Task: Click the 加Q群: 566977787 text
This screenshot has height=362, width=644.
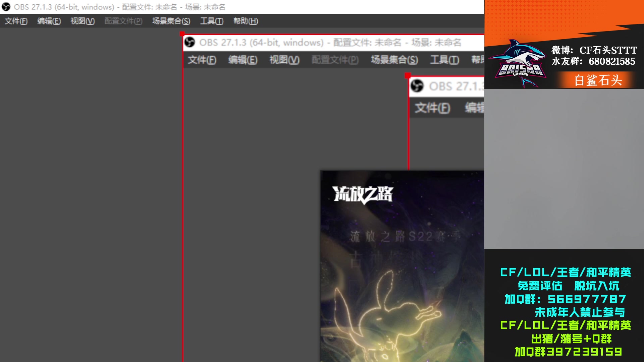Action: [566, 299]
